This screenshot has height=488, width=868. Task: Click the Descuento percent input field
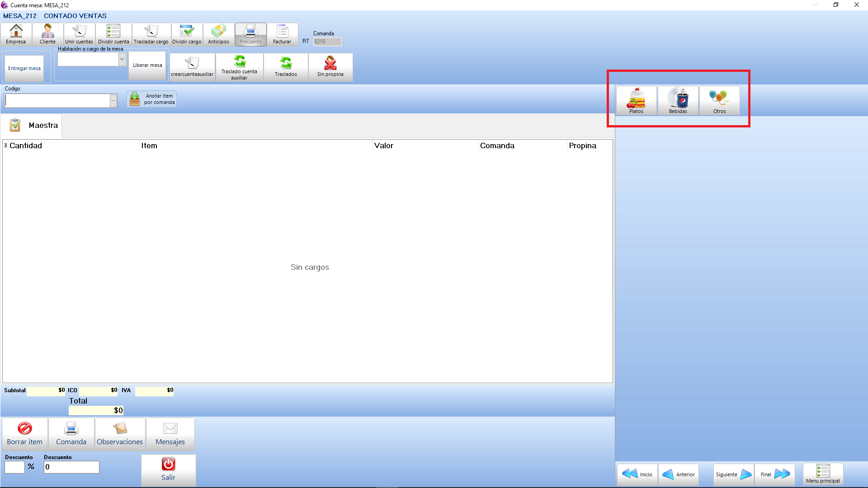coord(14,467)
